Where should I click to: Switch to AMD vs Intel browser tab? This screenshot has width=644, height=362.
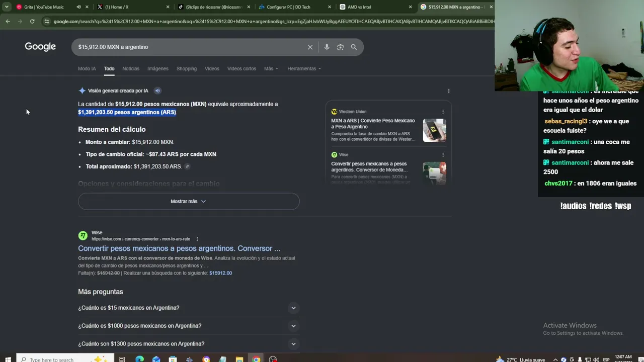(375, 7)
